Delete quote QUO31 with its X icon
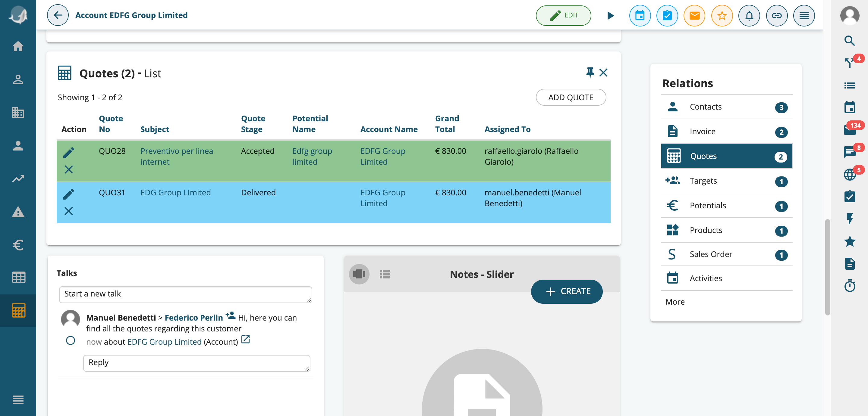 [x=68, y=211]
